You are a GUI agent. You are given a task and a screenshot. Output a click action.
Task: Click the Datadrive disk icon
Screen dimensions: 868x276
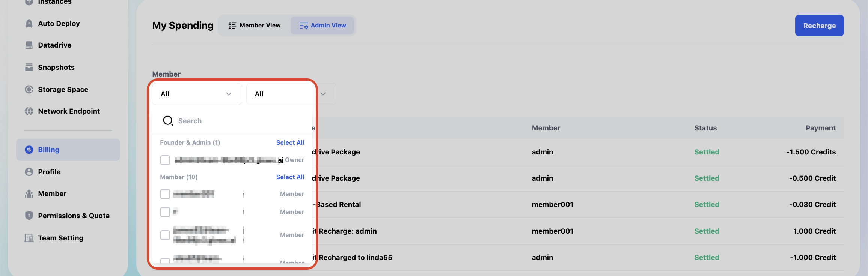pos(29,45)
